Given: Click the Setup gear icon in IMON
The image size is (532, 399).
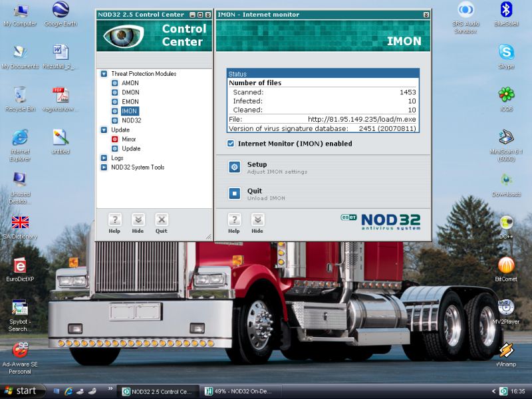Looking at the screenshot, I should pyautogui.click(x=234, y=167).
